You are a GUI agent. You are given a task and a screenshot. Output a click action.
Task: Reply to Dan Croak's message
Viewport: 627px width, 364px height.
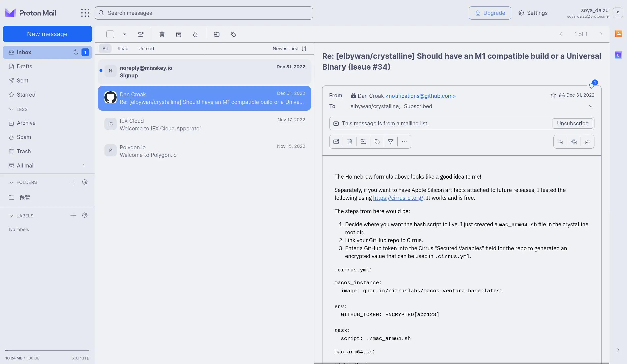pos(560,142)
